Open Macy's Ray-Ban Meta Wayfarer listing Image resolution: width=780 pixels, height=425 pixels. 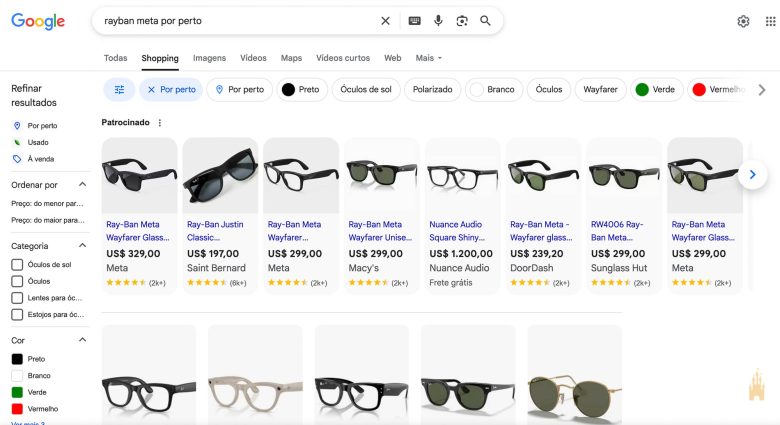(382, 214)
